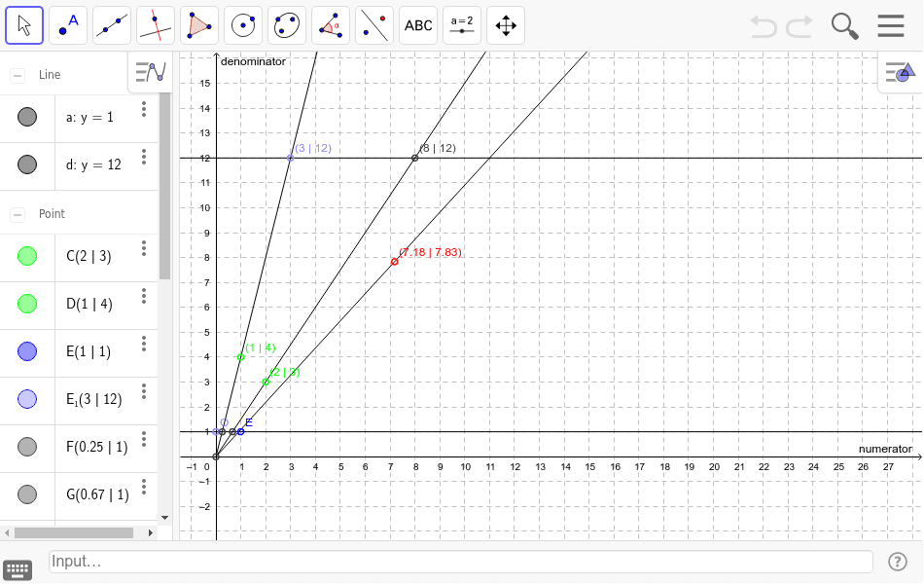Toggle visibility of point F(0.25 | 1)
924x584 pixels.
[x=27, y=447]
